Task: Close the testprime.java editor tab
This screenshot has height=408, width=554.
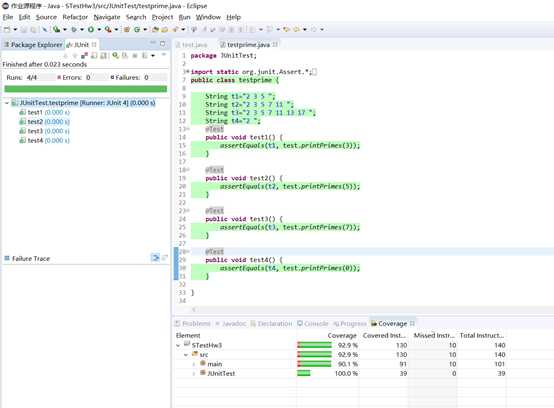Action: pos(275,45)
